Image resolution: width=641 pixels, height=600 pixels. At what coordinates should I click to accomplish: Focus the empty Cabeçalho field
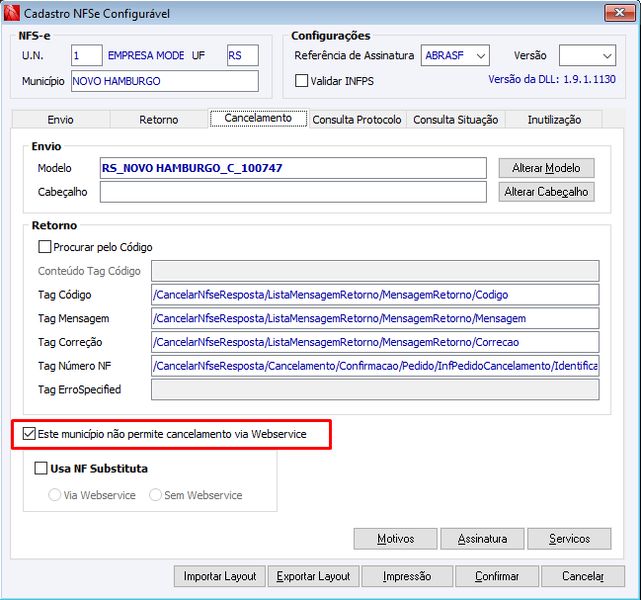tap(293, 192)
